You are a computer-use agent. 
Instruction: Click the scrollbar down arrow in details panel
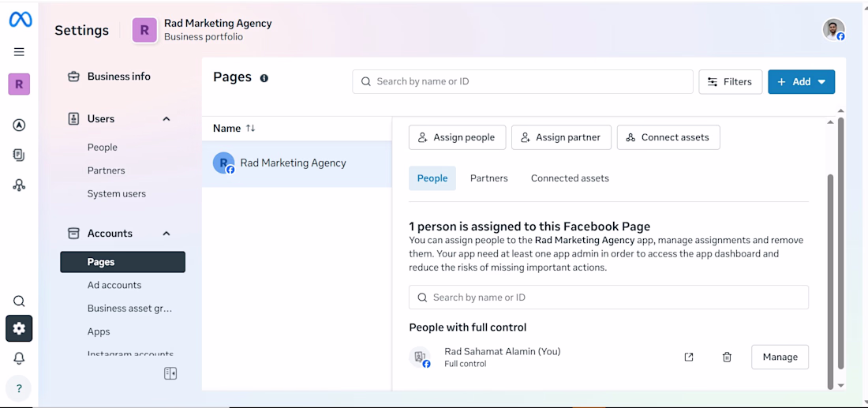841,385
